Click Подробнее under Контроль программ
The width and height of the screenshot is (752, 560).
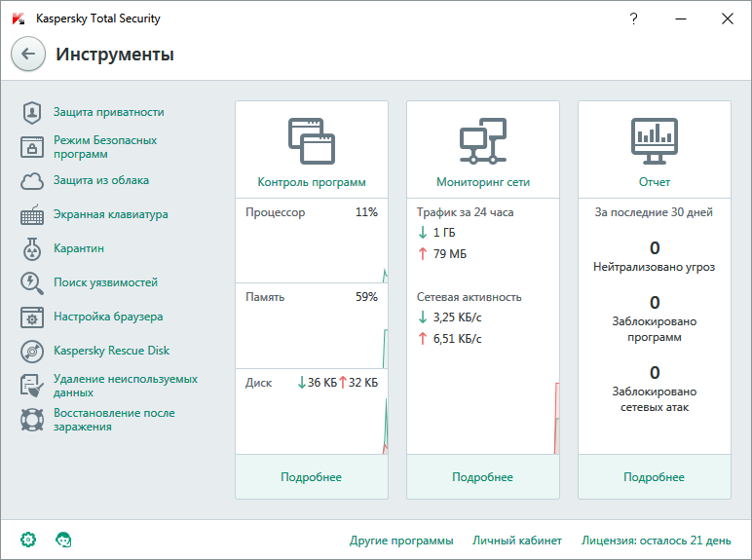[x=312, y=477]
